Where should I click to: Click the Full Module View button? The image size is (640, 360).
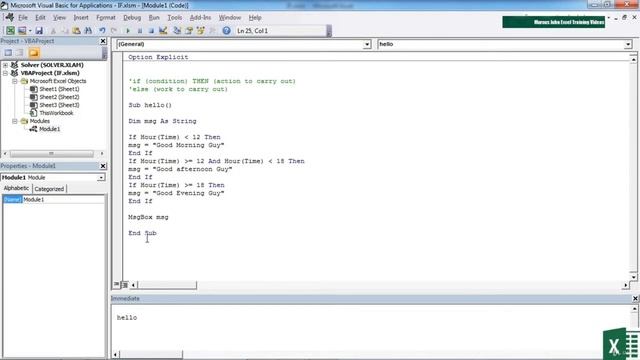(125, 284)
